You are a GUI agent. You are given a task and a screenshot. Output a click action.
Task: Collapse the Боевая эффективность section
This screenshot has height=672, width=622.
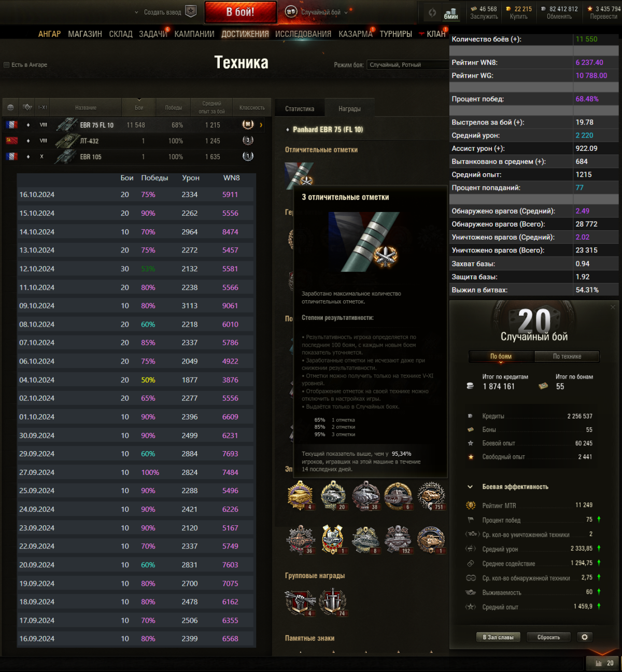point(470,487)
